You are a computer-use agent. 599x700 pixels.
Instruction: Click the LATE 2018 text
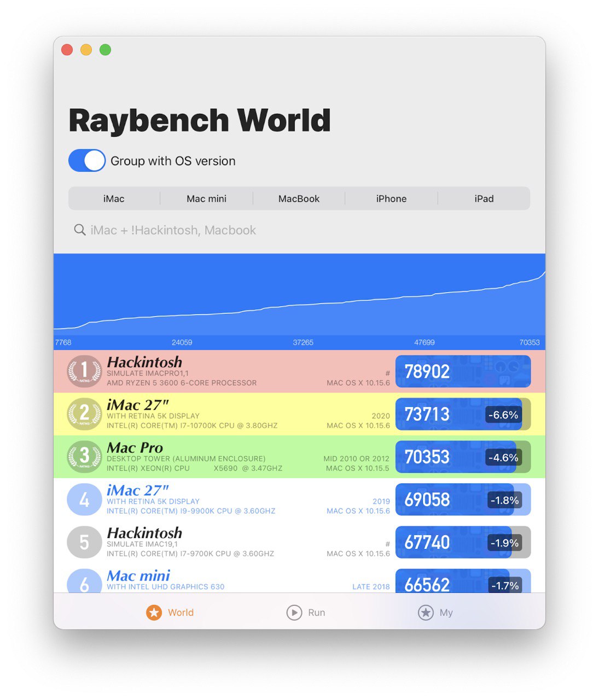click(x=371, y=587)
